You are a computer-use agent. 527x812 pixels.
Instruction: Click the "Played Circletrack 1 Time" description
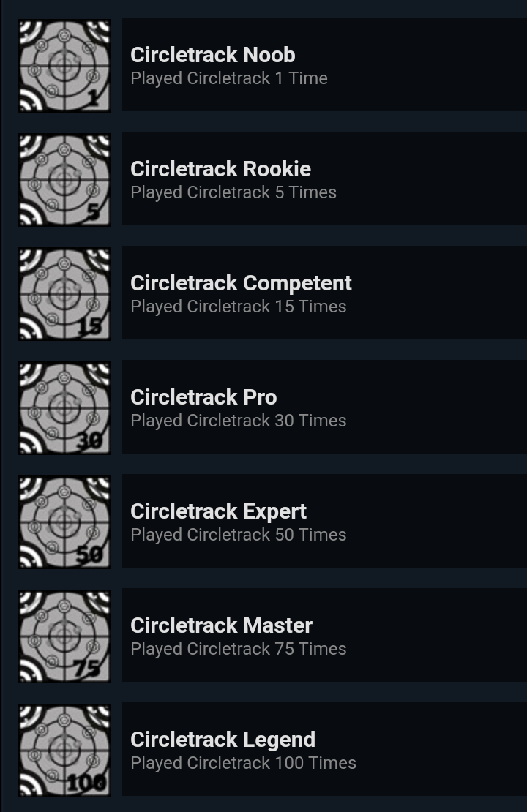click(x=228, y=78)
